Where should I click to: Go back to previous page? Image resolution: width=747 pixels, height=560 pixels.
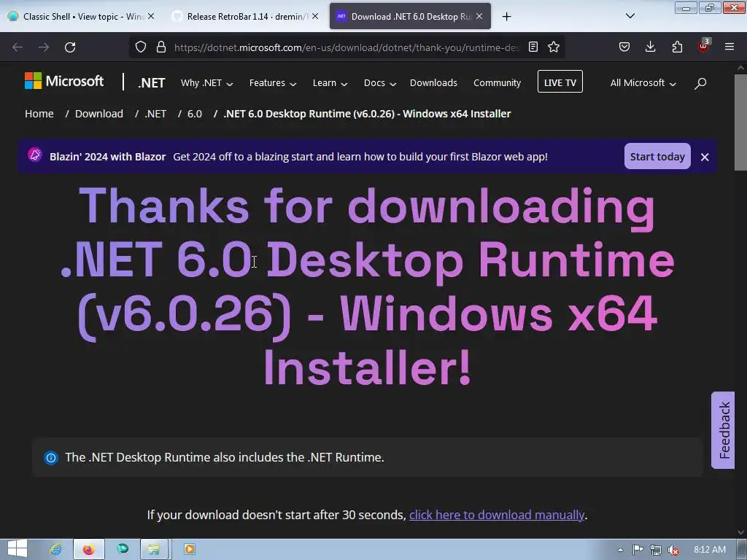(18, 47)
